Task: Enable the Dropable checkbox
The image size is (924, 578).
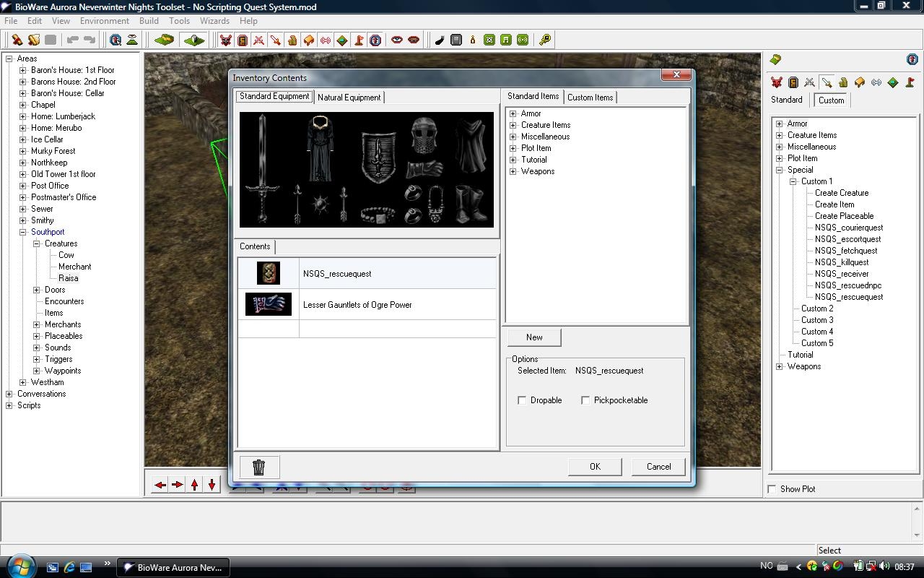Action: (x=522, y=400)
